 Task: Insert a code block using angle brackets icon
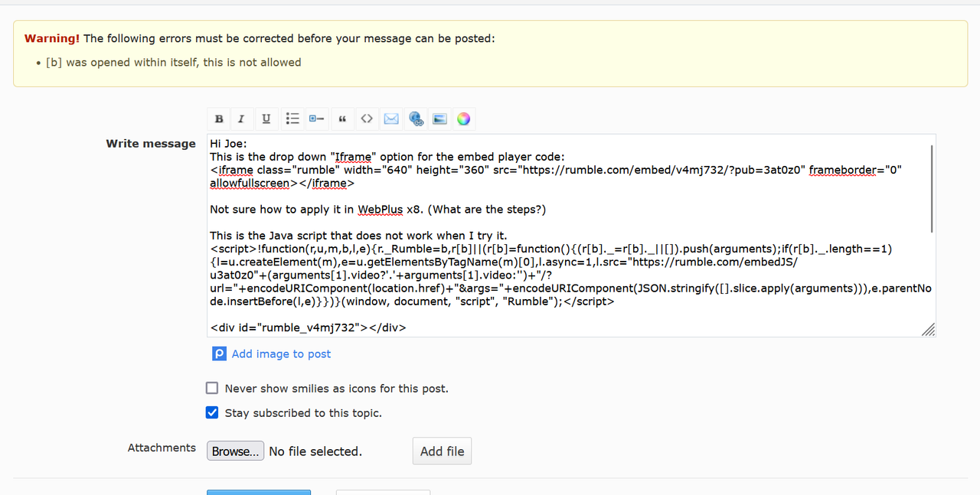367,119
